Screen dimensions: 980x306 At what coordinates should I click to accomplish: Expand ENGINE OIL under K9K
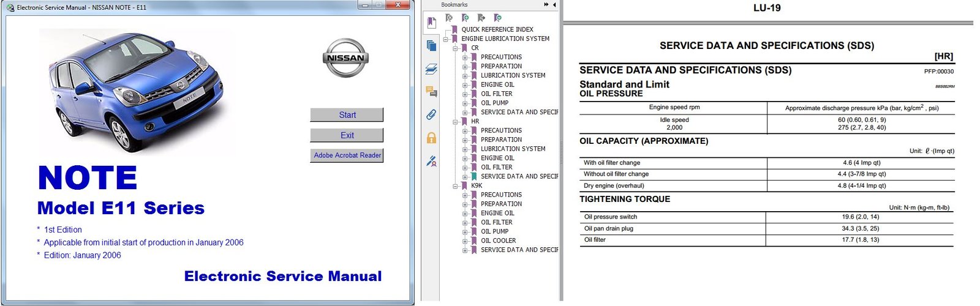[465, 213]
